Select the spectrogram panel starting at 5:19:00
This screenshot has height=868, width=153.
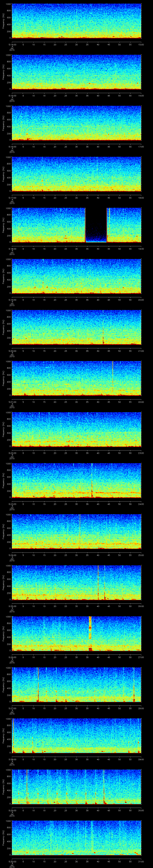pyautogui.click(x=76, y=276)
